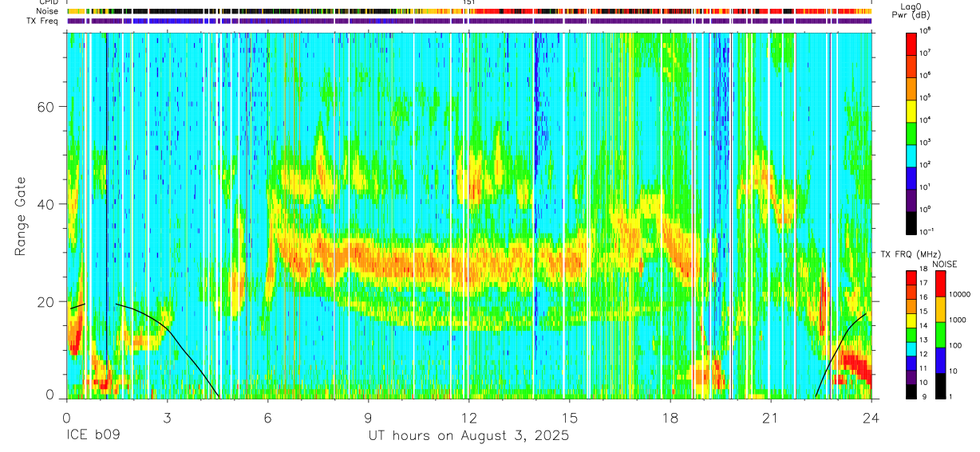The image size is (980, 452).
Task: Pick the green segment of the Lag0 Pwr colorbar
Action: point(911,132)
